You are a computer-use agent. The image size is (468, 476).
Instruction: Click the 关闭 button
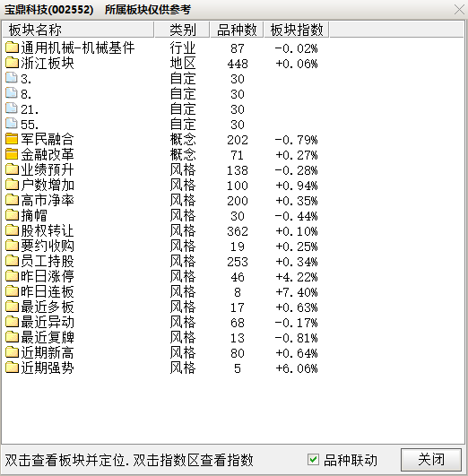(x=431, y=460)
